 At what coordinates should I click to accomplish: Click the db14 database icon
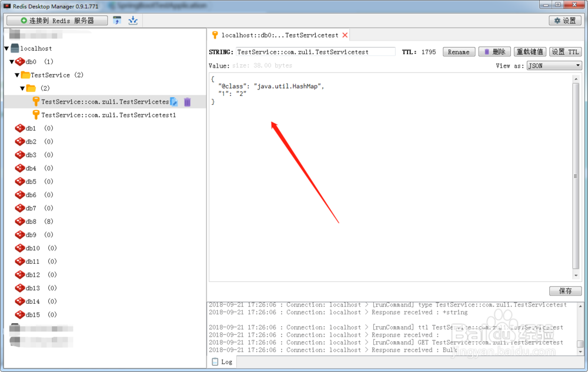point(20,301)
